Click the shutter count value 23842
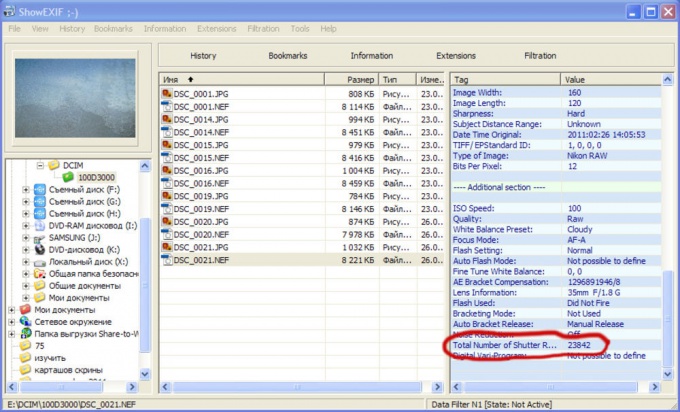Image resolution: width=680 pixels, height=412 pixels. tap(579, 345)
